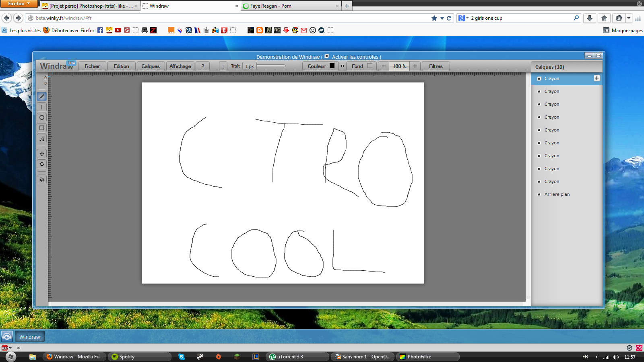Open Skype from the Windows taskbar
644x362 pixels.
pyautogui.click(x=182, y=357)
